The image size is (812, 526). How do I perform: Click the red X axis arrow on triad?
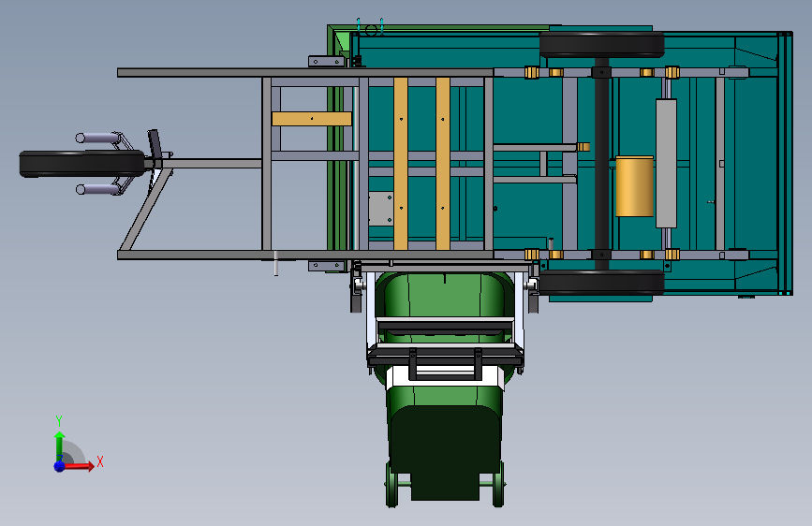80,466
